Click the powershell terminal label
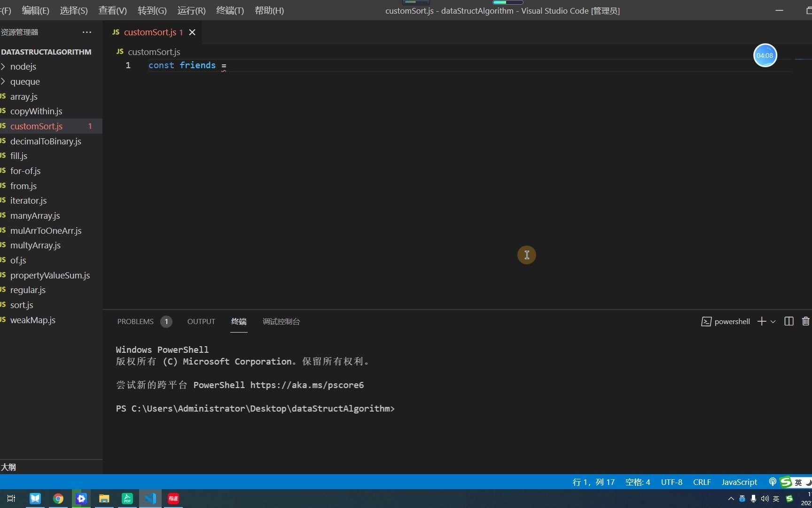 pos(726,321)
